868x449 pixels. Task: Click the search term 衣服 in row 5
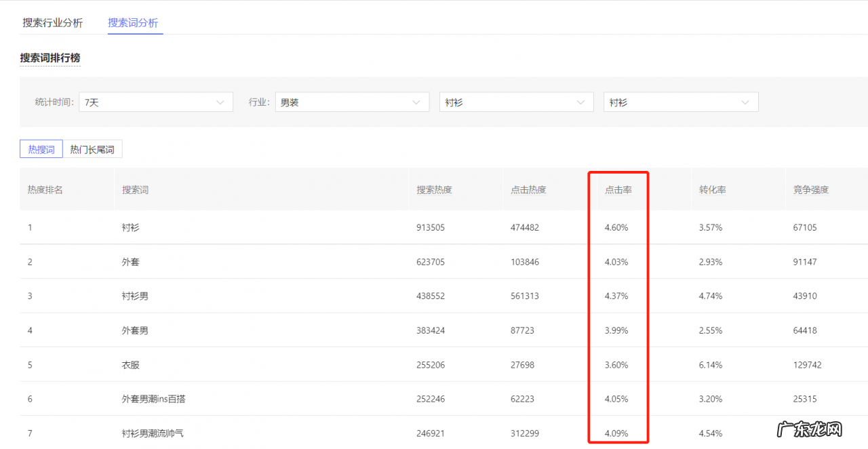(x=130, y=365)
